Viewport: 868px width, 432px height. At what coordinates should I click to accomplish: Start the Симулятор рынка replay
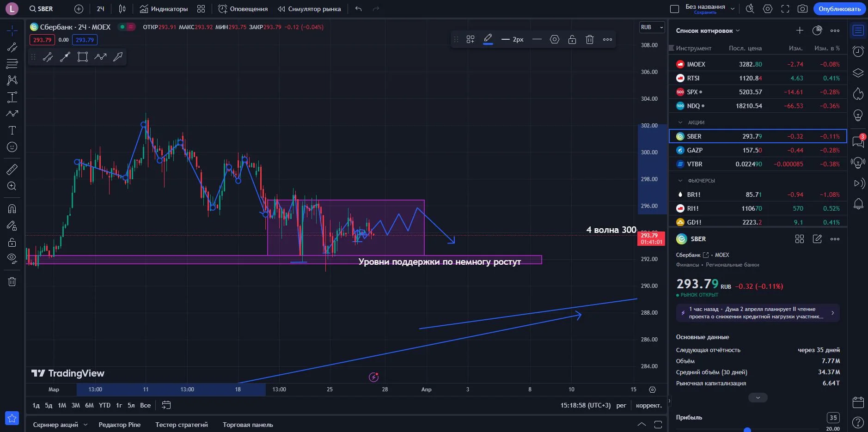309,9
